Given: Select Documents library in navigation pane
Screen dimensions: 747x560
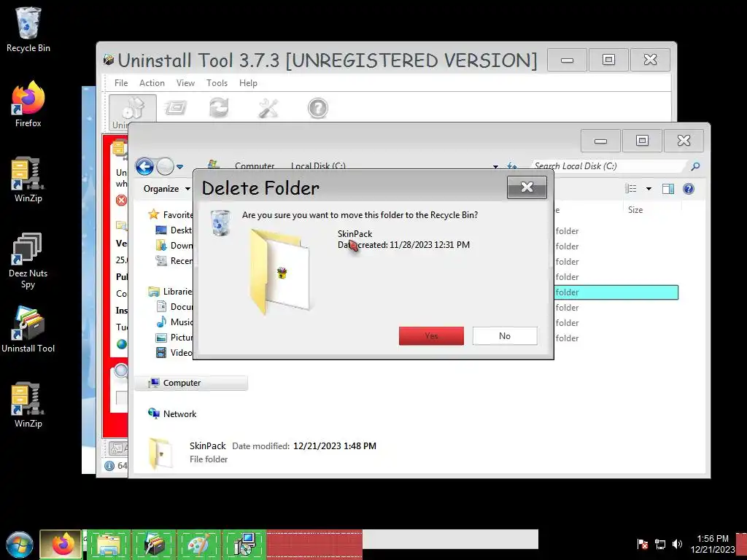Looking at the screenshot, I should [x=174, y=307].
